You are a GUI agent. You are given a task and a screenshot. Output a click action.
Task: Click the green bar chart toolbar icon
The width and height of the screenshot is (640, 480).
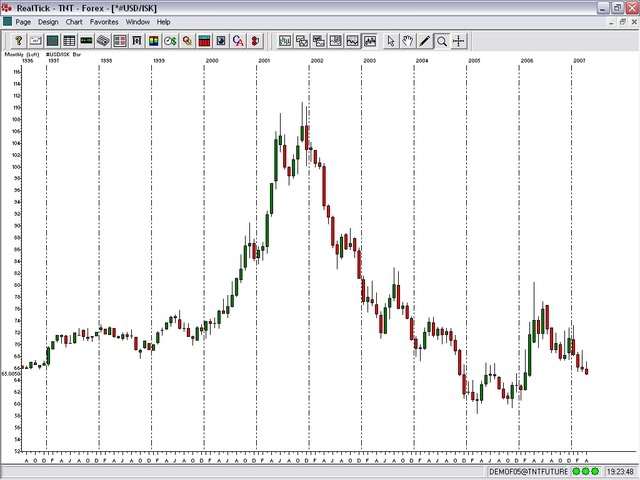pos(285,41)
